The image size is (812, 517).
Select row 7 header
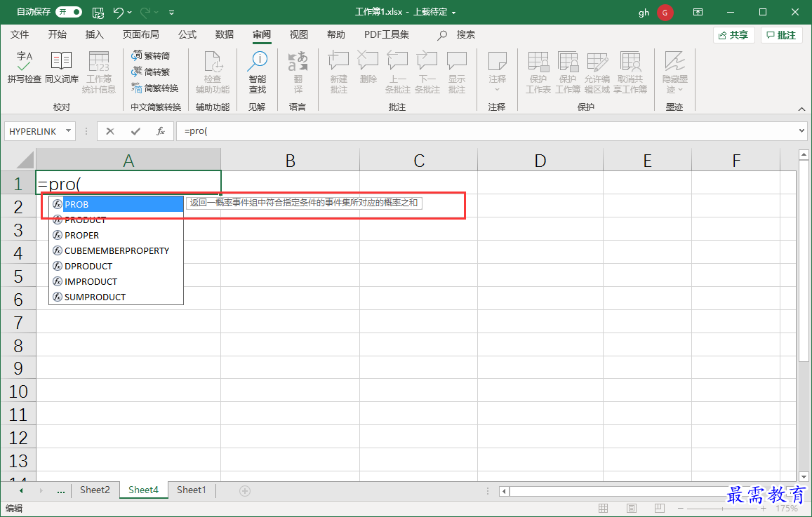pos(18,323)
